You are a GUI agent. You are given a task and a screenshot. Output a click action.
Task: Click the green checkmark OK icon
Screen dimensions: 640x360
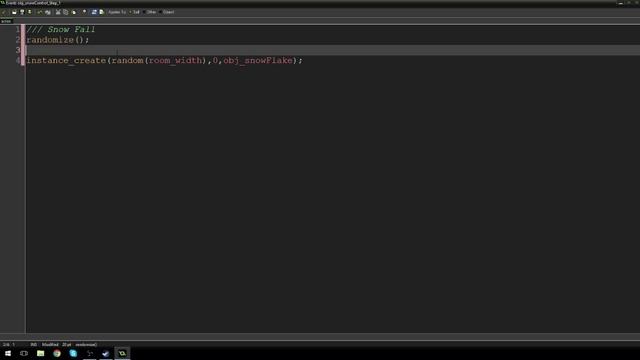pyautogui.click(x=4, y=12)
